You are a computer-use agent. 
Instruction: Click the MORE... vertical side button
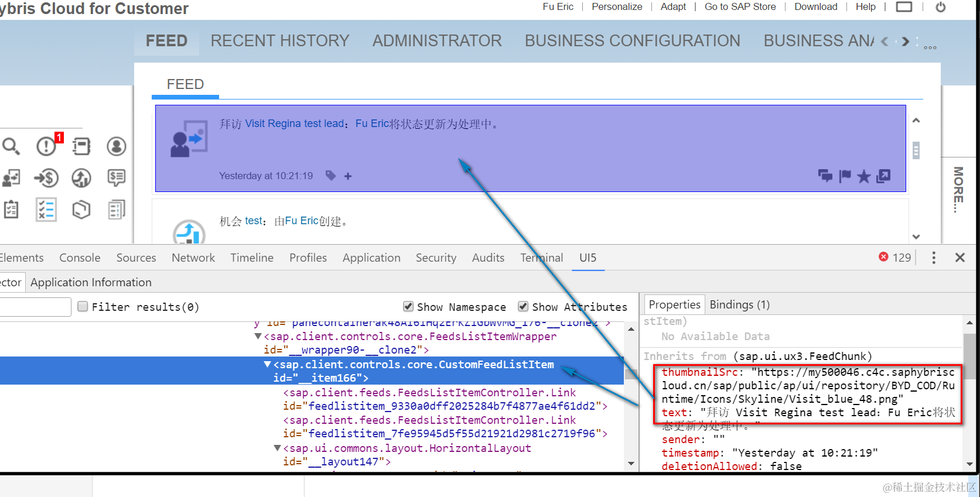959,190
